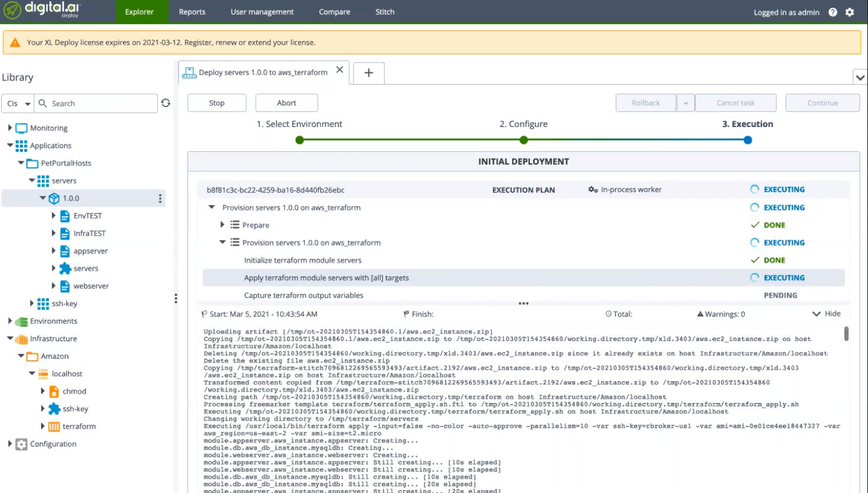
Task: Click the servers puzzle-piece icon under 1.0.0
Action: [x=65, y=268]
